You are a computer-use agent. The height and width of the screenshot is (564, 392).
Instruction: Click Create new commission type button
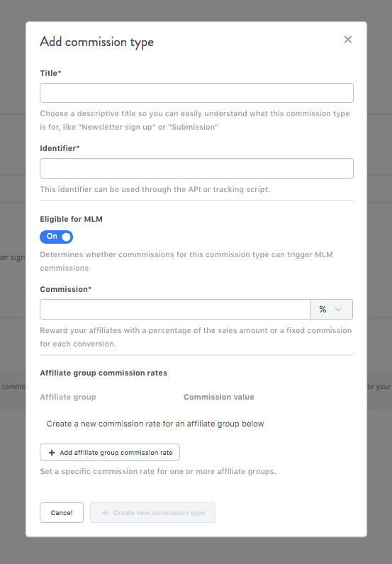(152, 512)
